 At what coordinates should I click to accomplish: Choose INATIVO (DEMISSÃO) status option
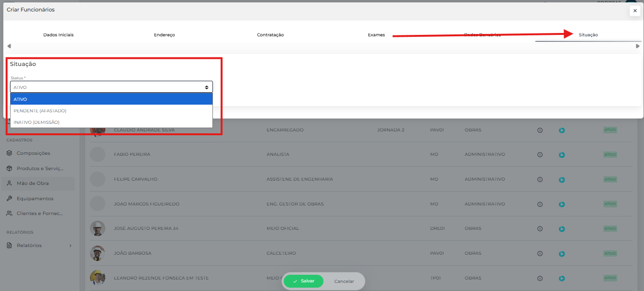pos(111,122)
